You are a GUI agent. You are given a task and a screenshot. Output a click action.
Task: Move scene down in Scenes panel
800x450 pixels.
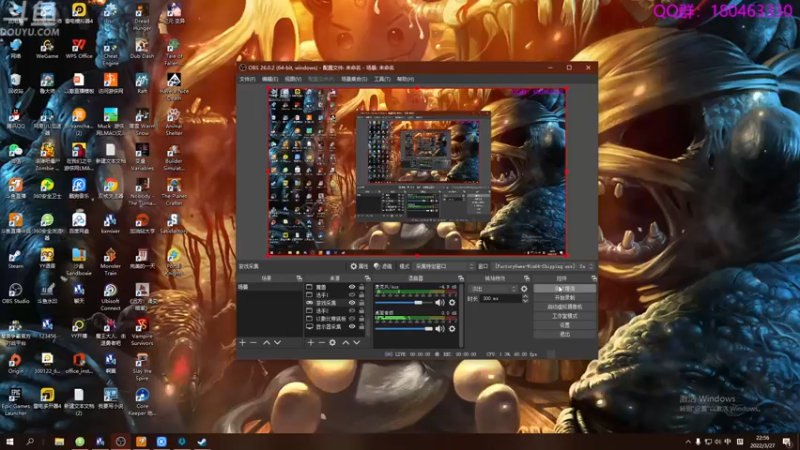click(x=278, y=342)
